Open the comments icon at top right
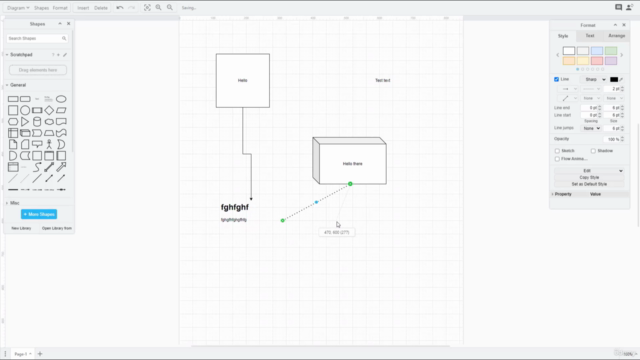 [618, 7]
